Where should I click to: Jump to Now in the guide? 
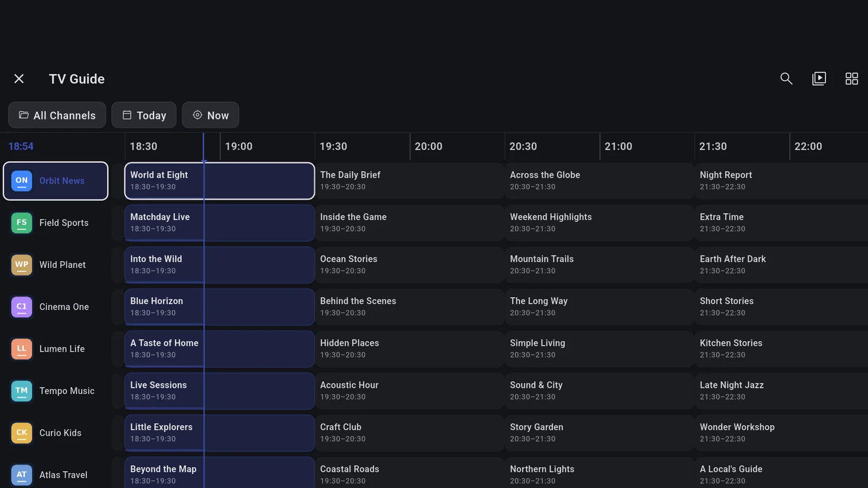click(210, 115)
